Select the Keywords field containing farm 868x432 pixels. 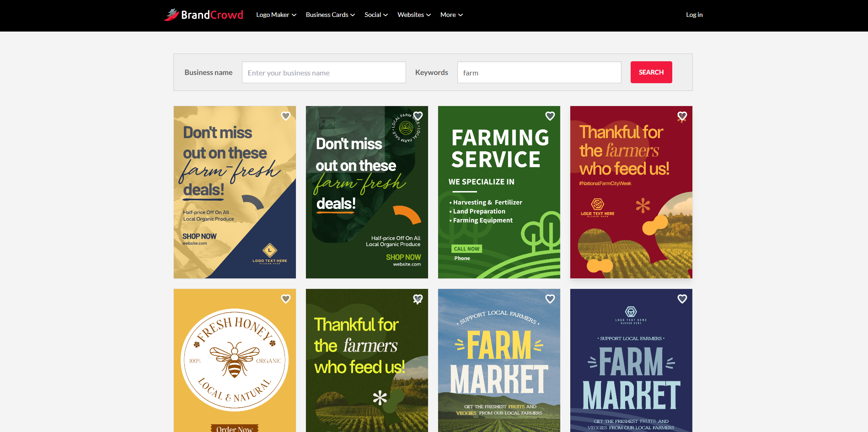click(x=539, y=72)
